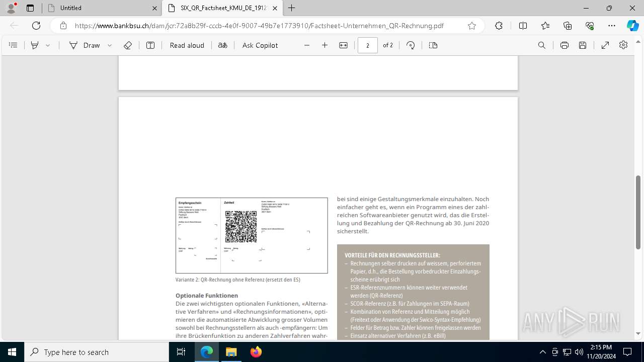View site information lock icon

point(63,26)
